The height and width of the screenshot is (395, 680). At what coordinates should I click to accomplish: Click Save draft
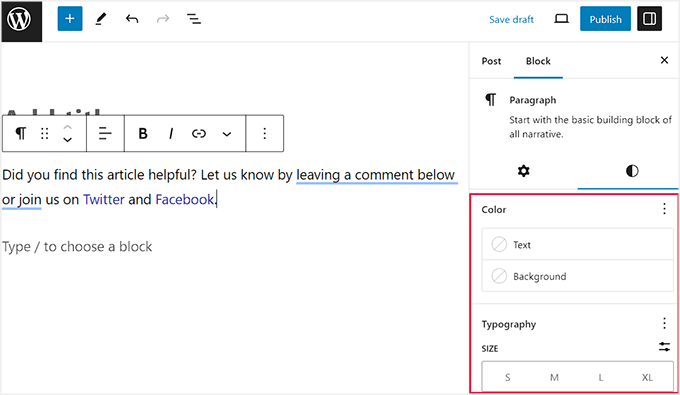pos(511,20)
